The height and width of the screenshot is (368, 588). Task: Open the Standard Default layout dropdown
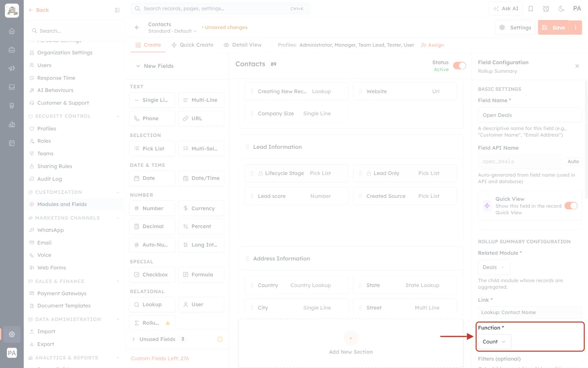coord(172,31)
